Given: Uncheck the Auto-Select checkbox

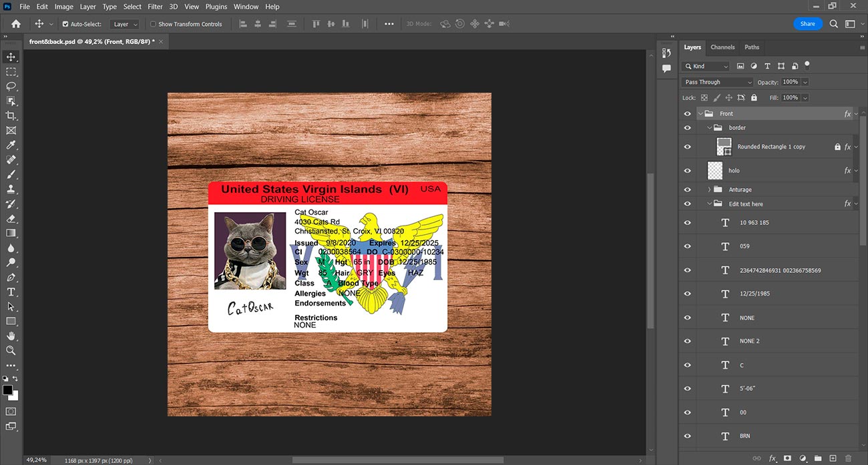Looking at the screenshot, I should point(65,24).
